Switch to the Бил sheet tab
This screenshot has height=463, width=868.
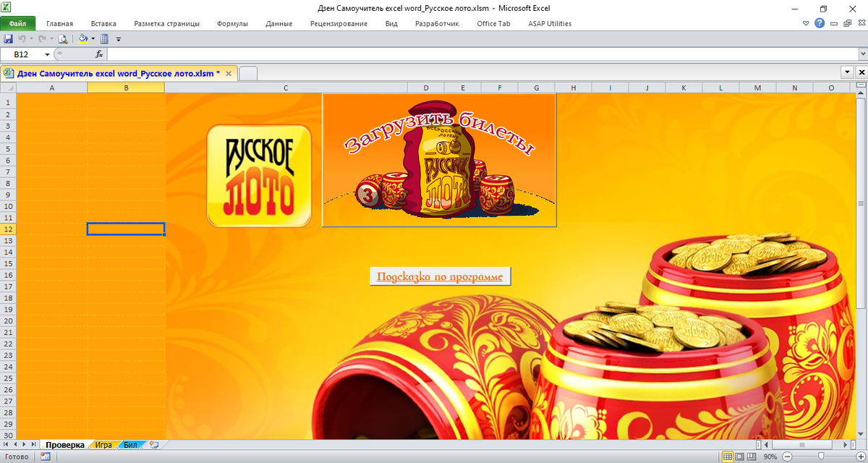tap(130, 444)
